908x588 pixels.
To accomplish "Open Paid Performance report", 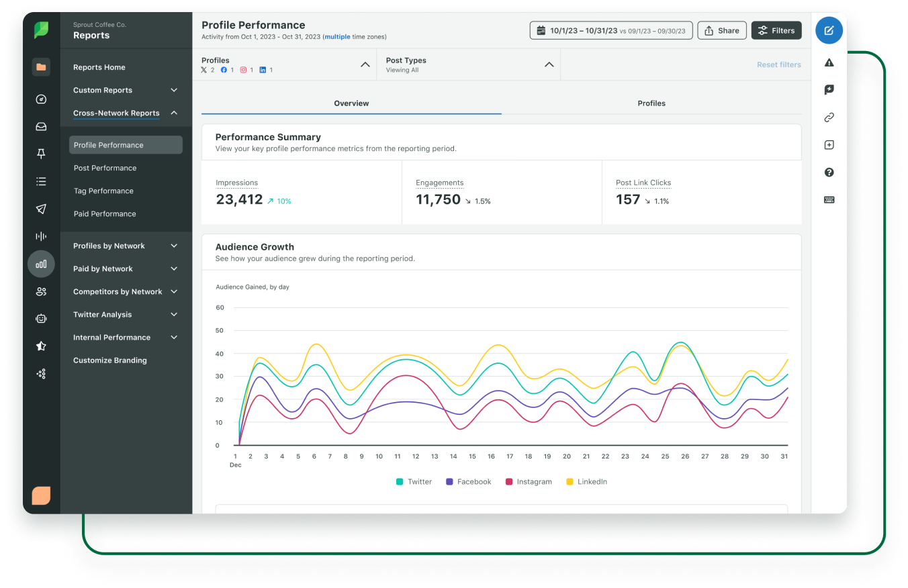I will pyautogui.click(x=105, y=213).
